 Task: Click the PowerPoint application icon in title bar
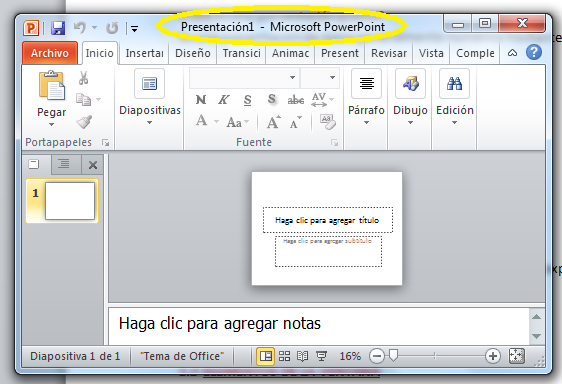point(31,28)
